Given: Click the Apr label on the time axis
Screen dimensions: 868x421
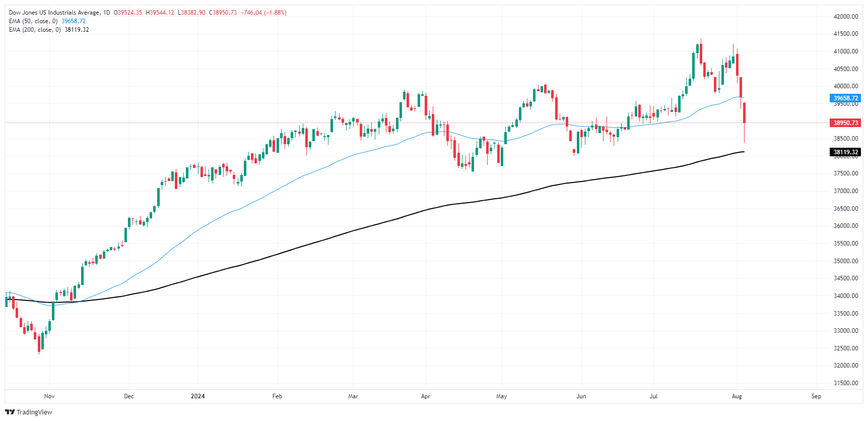Looking at the screenshot, I should point(426,396).
